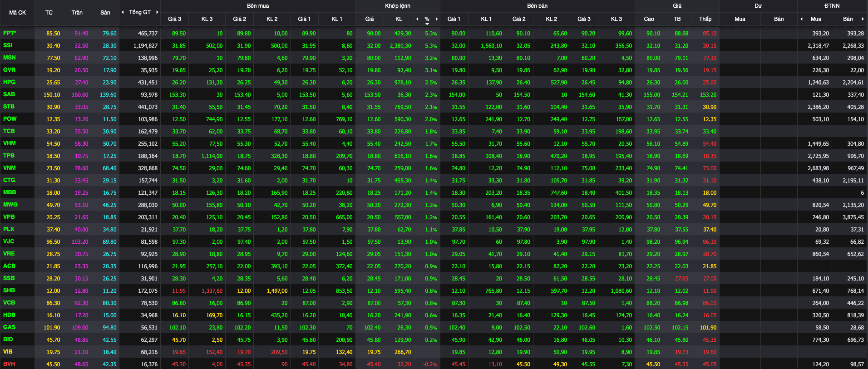This screenshot has width=868, height=369.
Task: Open the FPT* stock symbol
Action: click(x=10, y=33)
